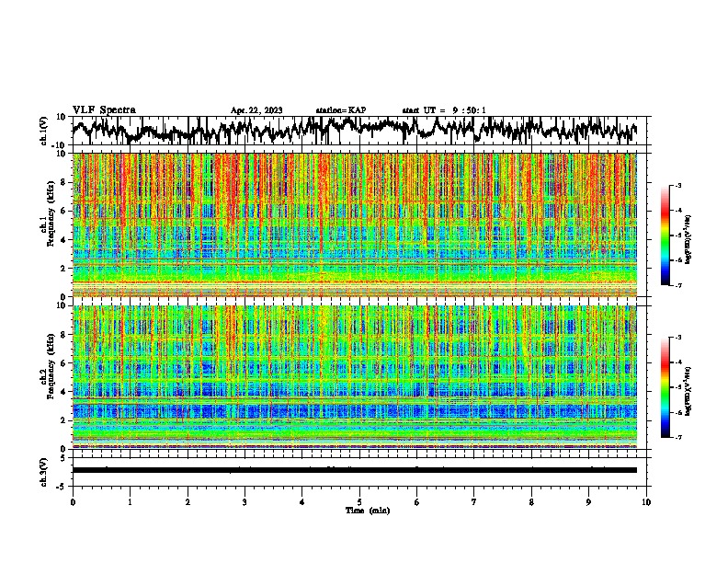This screenshot has height=563, width=728.
Task: Click the ch.2 spectrogram color scale bar
Action: pyautogui.click(x=665, y=387)
